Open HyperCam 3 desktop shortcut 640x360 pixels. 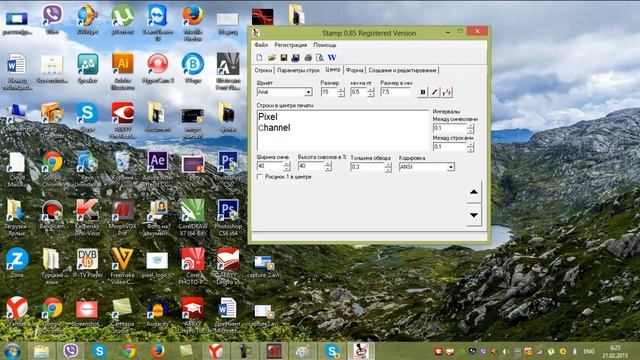[x=158, y=68]
